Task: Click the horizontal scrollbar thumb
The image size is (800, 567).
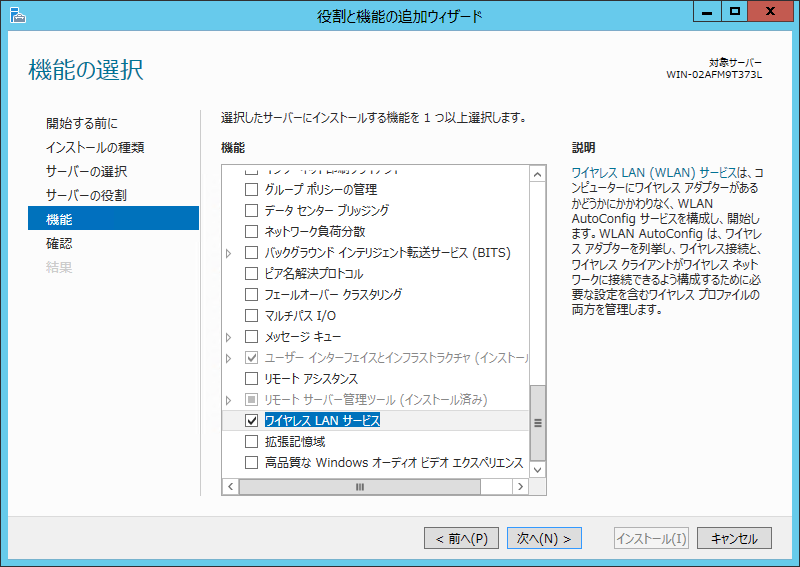Action: [x=360, y=487]
